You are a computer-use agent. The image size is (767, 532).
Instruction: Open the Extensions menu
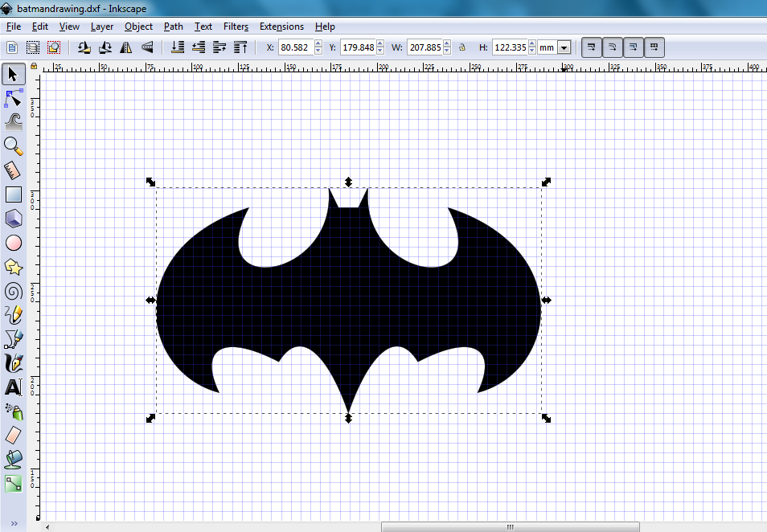click(x=281, y=27)
